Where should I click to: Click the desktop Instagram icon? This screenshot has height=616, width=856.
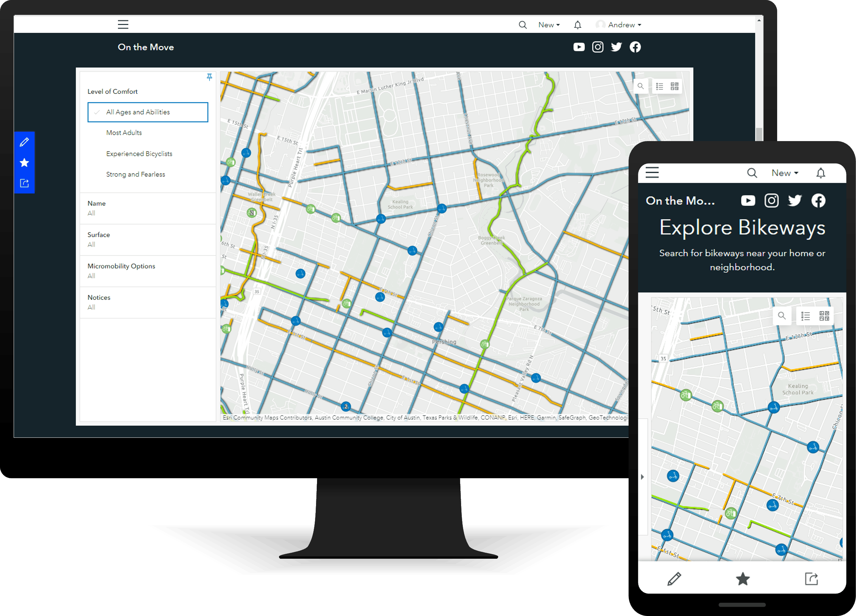click(x=598, y=47)
